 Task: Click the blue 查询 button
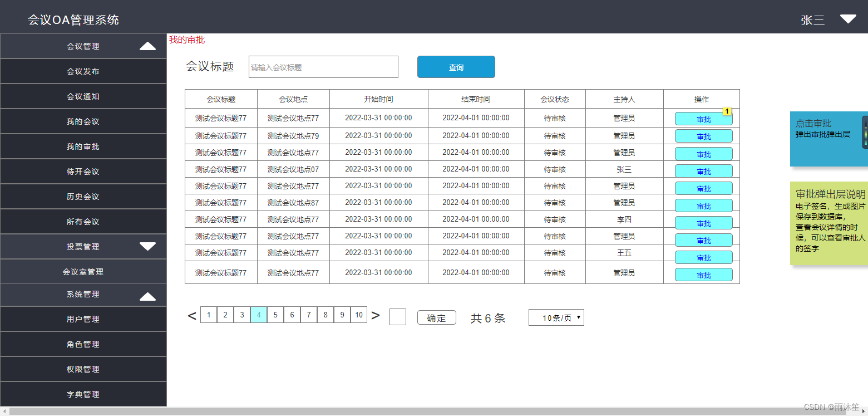(456, 67)
